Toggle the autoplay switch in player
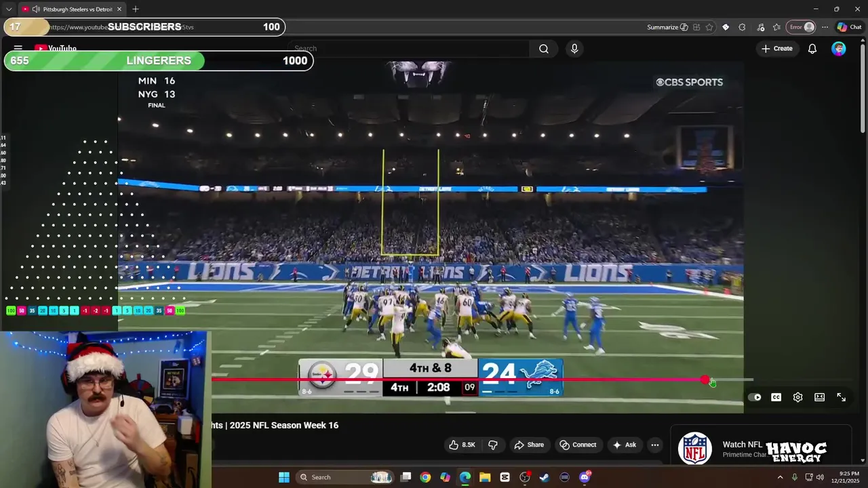Image resolution: width=868 pixels, height=488 pixels. click(754, 397)
